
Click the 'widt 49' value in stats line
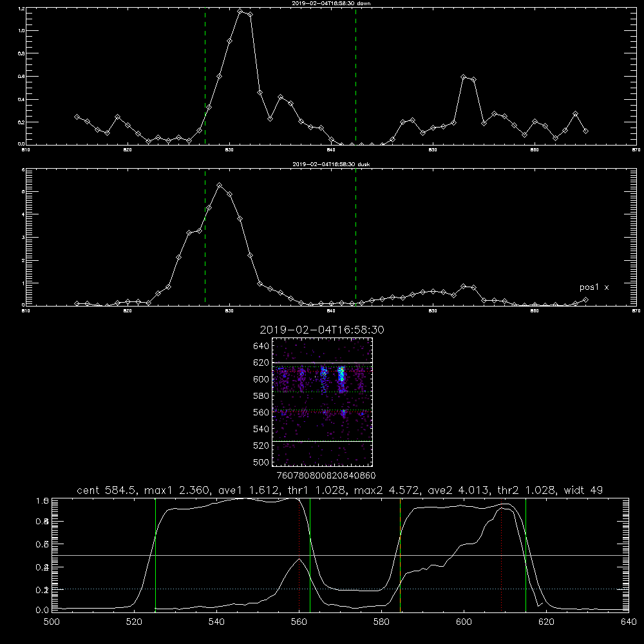pos(583,490)
